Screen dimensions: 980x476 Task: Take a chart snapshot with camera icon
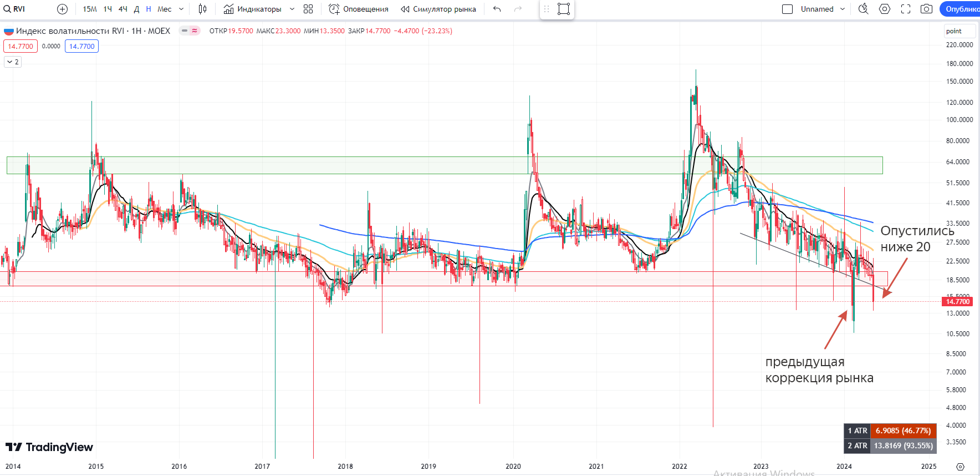926,9
